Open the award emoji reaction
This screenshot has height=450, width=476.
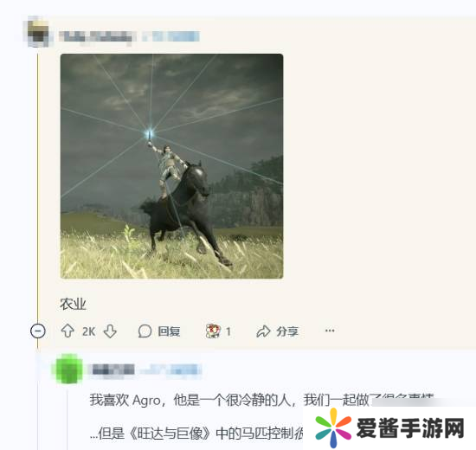click(x=213, y=331)
